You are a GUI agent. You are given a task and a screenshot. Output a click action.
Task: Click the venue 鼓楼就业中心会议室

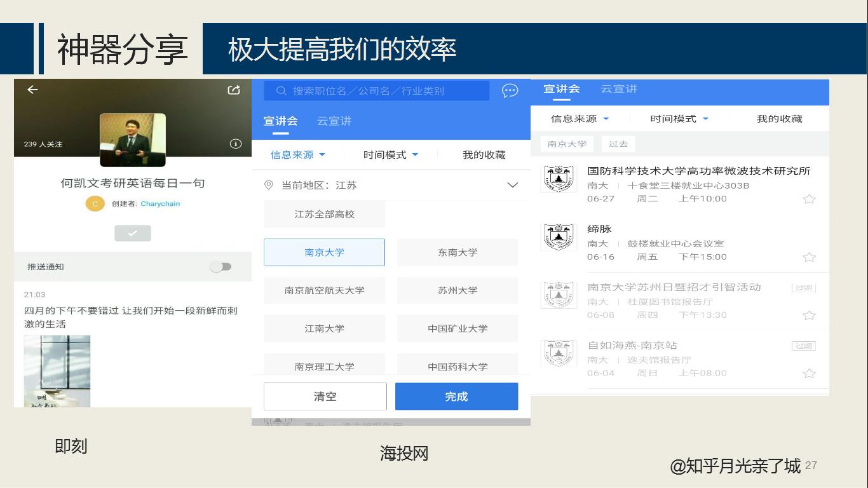tap(675, 244)
